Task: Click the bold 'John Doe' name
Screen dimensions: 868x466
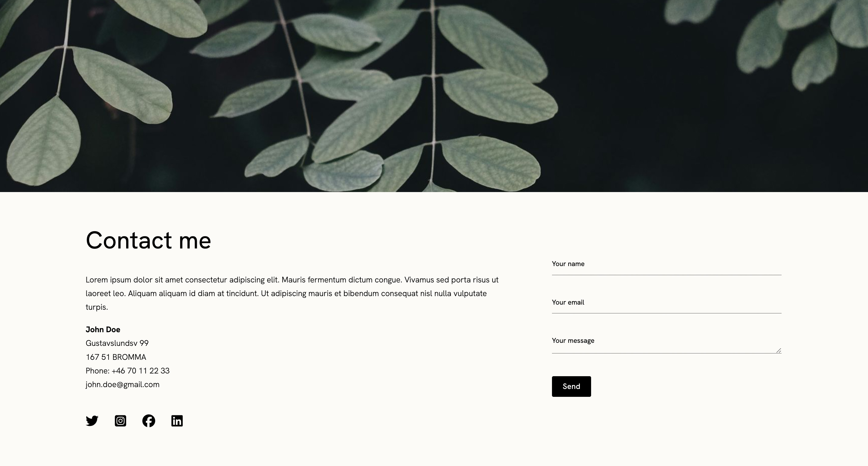Action: coord(103,329)
